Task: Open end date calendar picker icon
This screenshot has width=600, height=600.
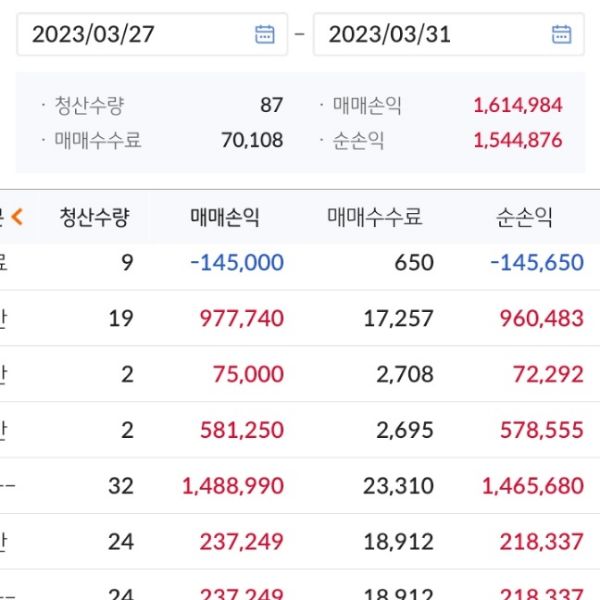Action: [561, 35]
